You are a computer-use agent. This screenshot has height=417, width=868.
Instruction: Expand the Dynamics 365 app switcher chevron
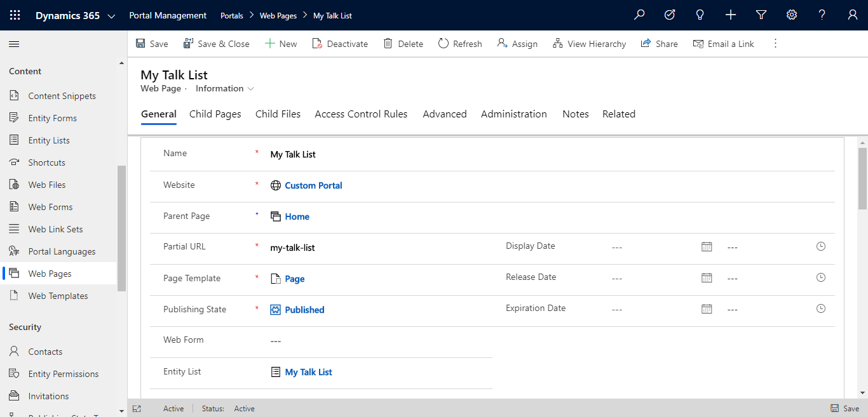click(x=111, y=16)
